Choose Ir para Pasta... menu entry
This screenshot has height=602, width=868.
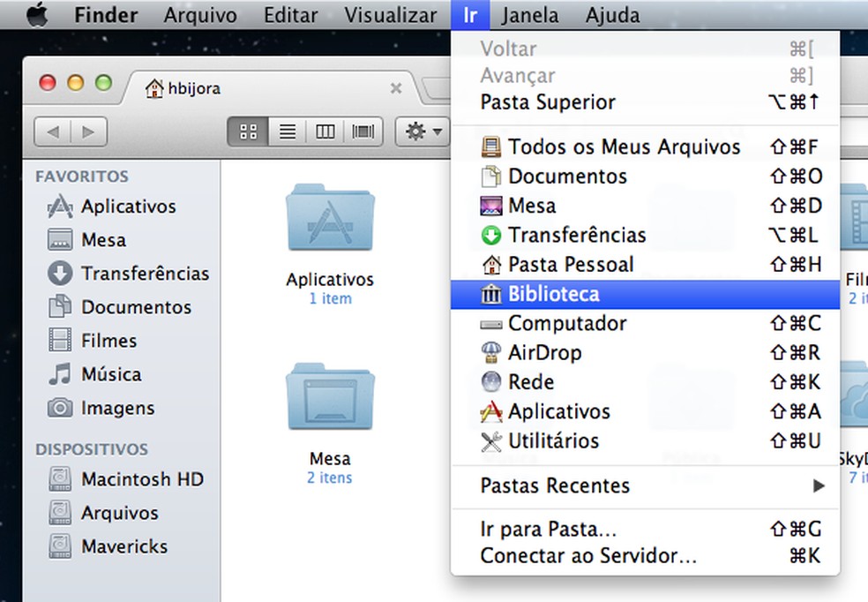pyautogui.click(x=646, y=530)
